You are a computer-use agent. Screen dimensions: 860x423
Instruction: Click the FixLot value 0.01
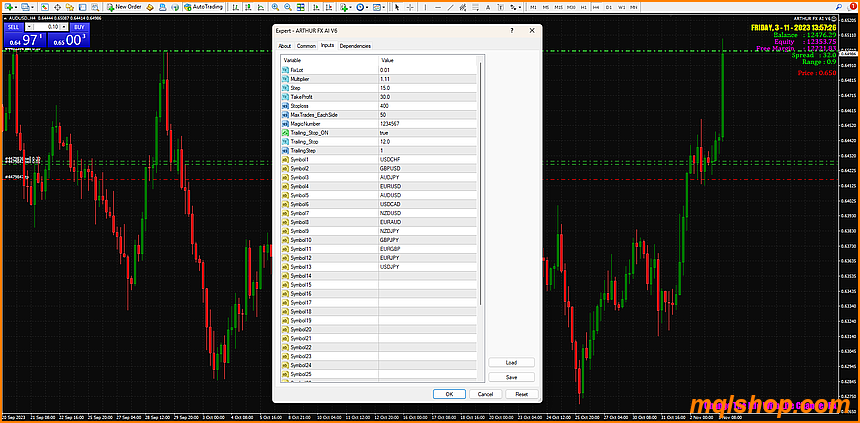coord(427,70)
